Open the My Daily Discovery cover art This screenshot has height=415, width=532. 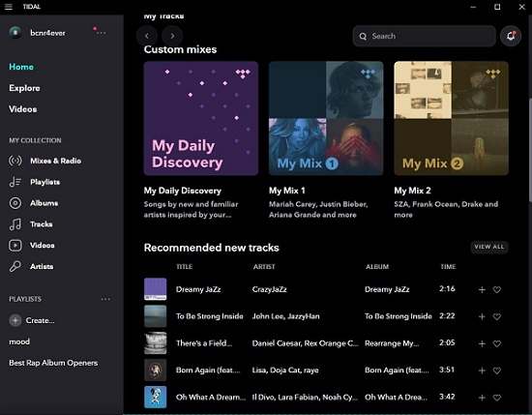201,118
